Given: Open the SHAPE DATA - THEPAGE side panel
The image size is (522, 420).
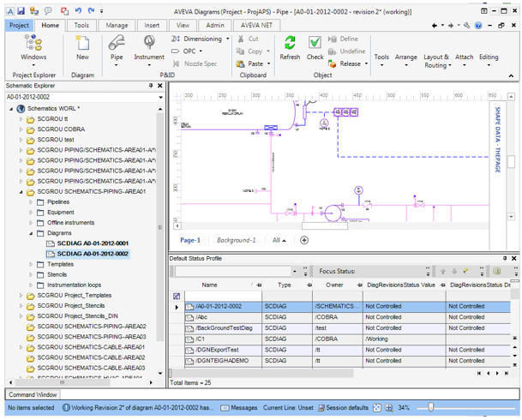Looking at the screenshot, I should (497, 140).
